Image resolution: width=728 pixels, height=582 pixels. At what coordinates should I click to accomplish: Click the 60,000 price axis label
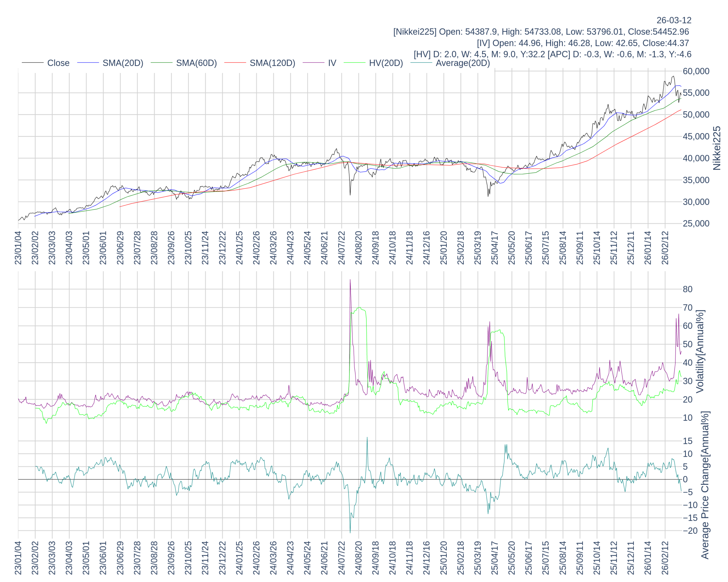696,71
